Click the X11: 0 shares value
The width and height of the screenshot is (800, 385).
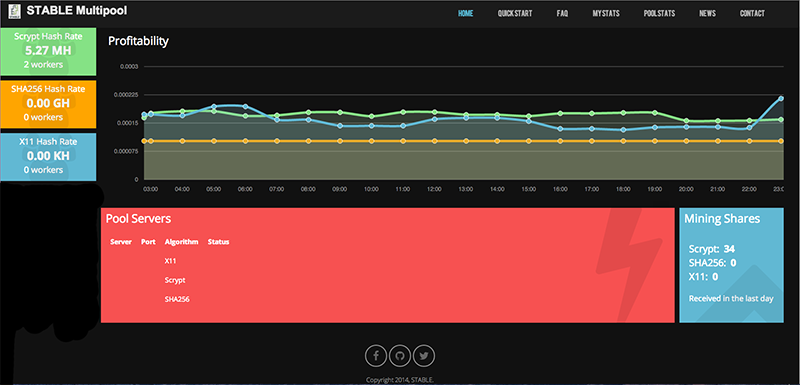[x=703, y=276]
